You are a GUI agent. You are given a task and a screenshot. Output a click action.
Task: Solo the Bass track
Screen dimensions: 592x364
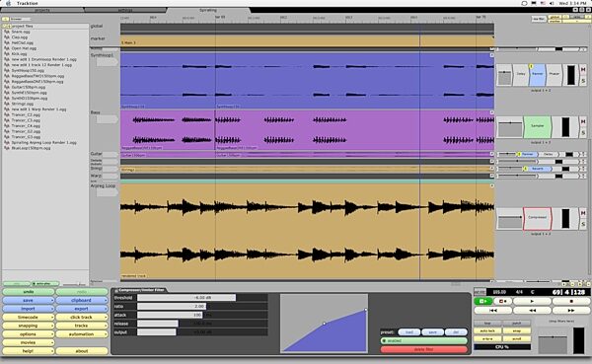(x=583, y=132)
